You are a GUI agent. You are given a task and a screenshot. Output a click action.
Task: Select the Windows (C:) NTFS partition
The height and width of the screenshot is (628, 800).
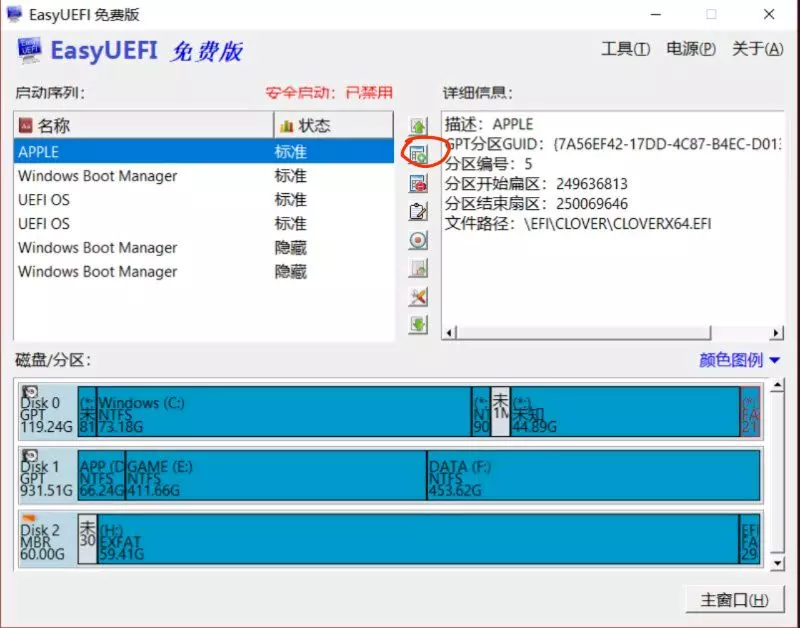pyautogui.click(x=284, y=412)
